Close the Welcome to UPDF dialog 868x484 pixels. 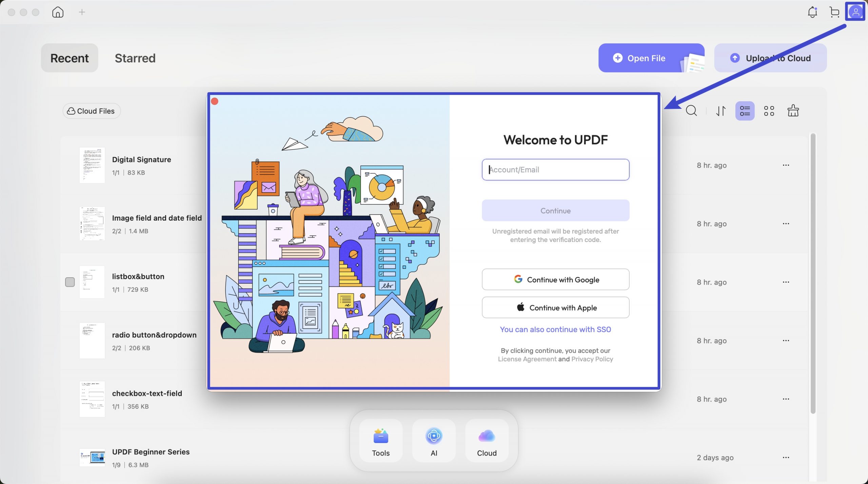(215, 101)
